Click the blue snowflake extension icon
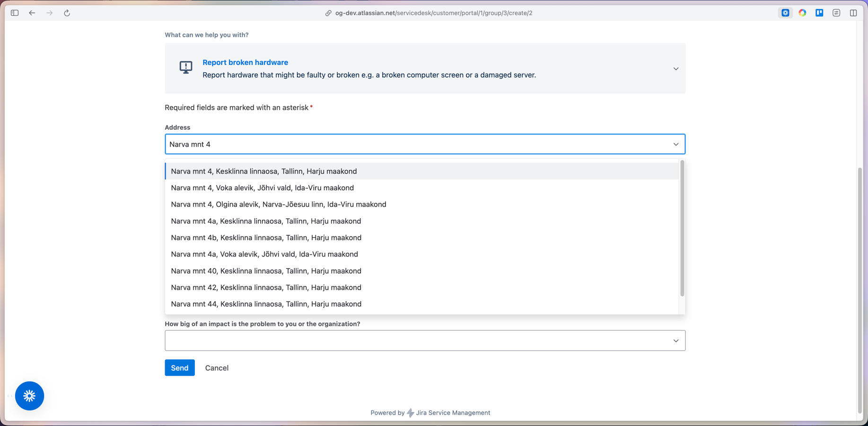This screenshot has height=426, width=868. [x=785, y=13]
